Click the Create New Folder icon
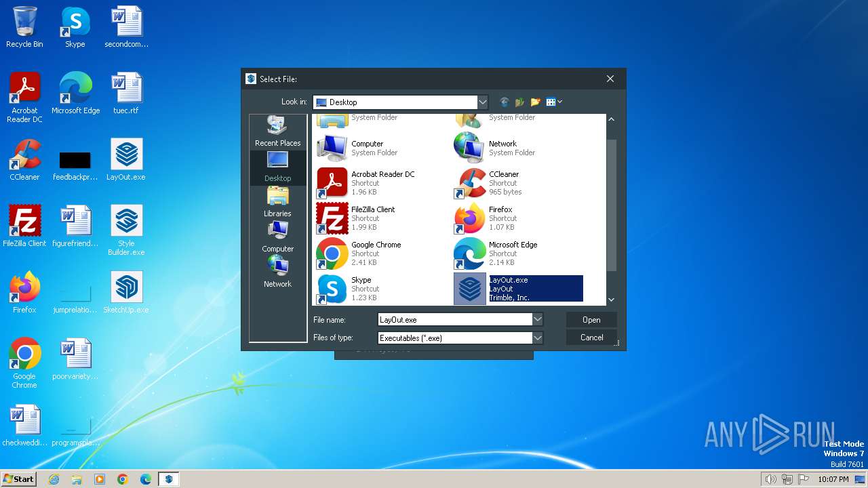Screen dimensions: 868x488 (x=535, y=102)
